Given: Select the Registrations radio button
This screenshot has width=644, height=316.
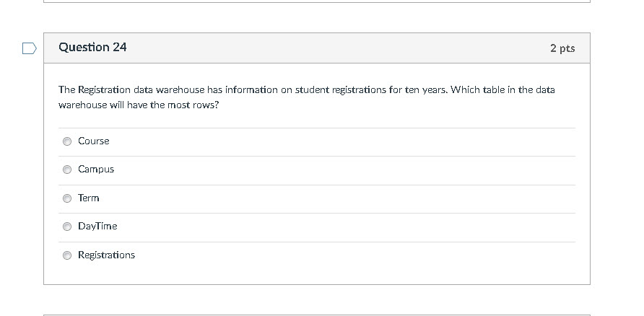Looking at the screenshot, I should 67,255.
